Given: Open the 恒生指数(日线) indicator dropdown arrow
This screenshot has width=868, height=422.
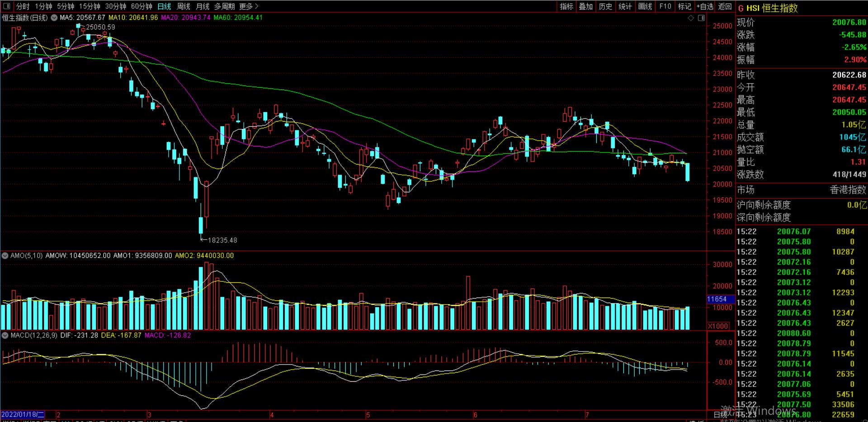Looking at the screenshot, I should coord(54,18).
